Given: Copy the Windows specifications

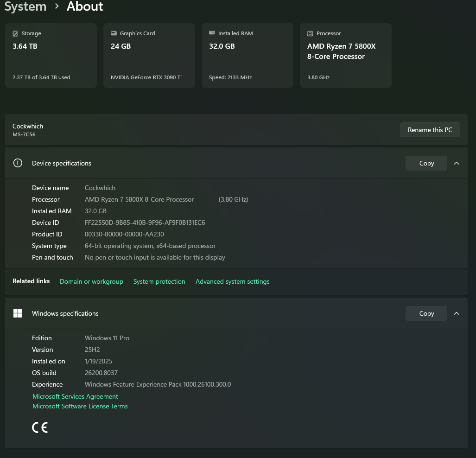Looking at the screenshot, I should (x=426, y=313).
